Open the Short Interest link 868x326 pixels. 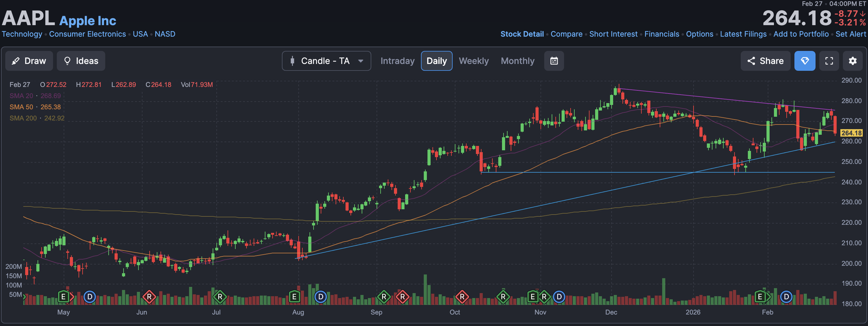613,34
